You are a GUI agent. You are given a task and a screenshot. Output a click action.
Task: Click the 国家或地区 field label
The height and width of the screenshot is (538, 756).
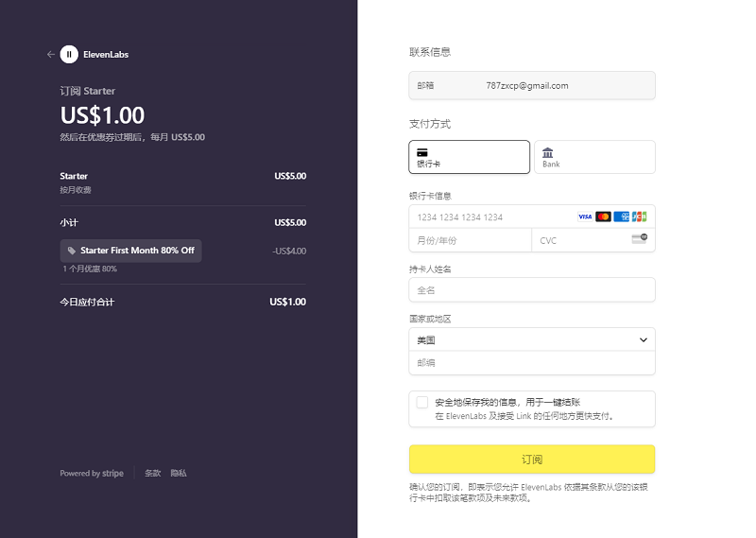430,319
